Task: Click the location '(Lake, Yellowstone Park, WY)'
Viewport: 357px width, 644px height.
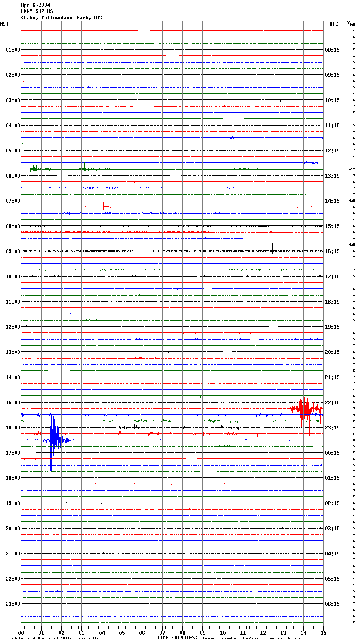Action: (62, 18)
